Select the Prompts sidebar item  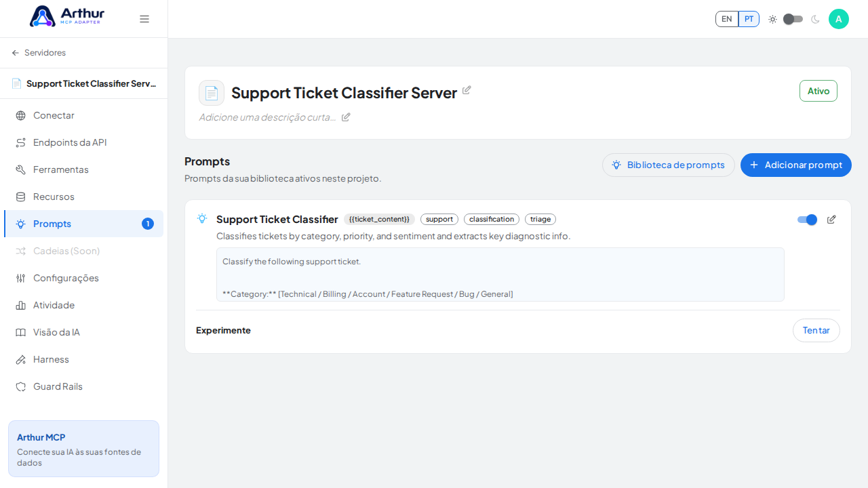(83, 224)
